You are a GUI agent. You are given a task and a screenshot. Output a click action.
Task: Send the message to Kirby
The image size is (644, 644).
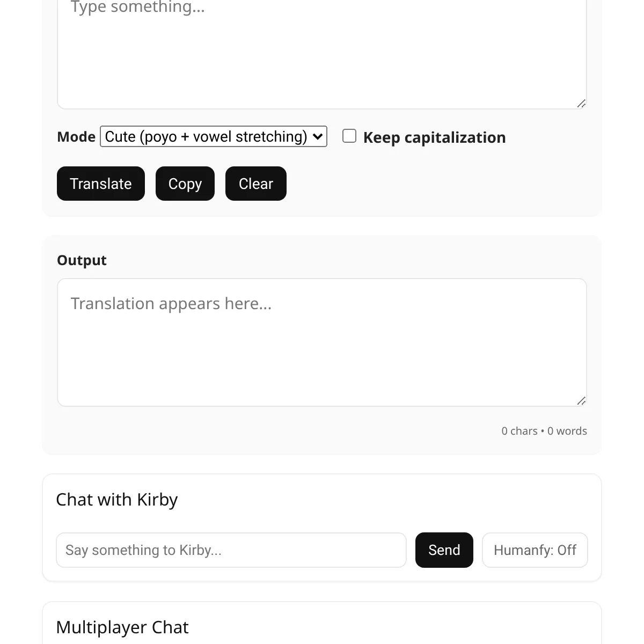click(444, 550)
